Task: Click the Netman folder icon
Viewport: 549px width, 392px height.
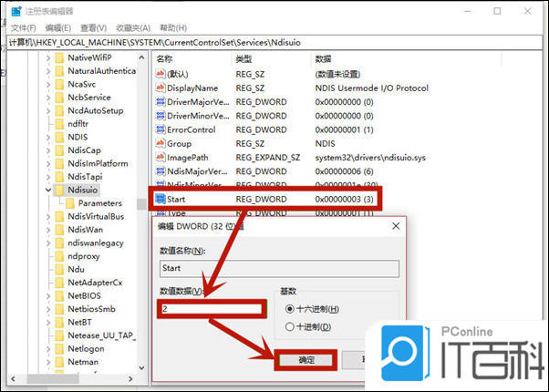Action: 59,362
